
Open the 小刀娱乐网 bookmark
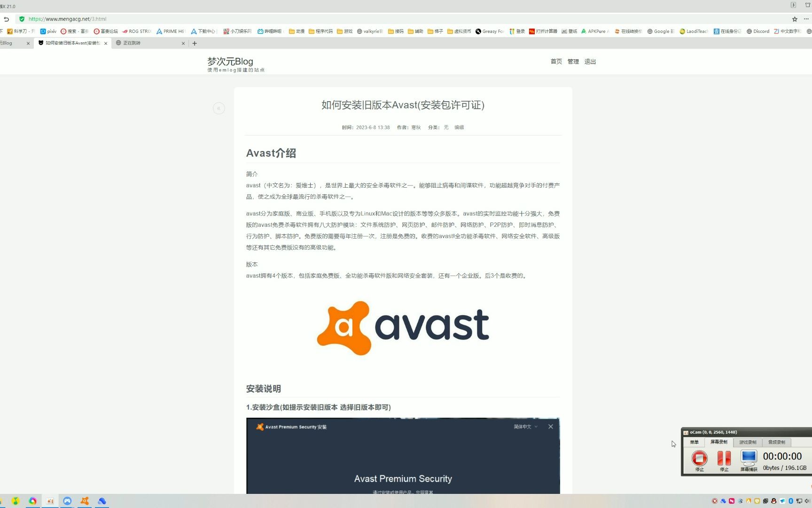click(x=237, y=32)
